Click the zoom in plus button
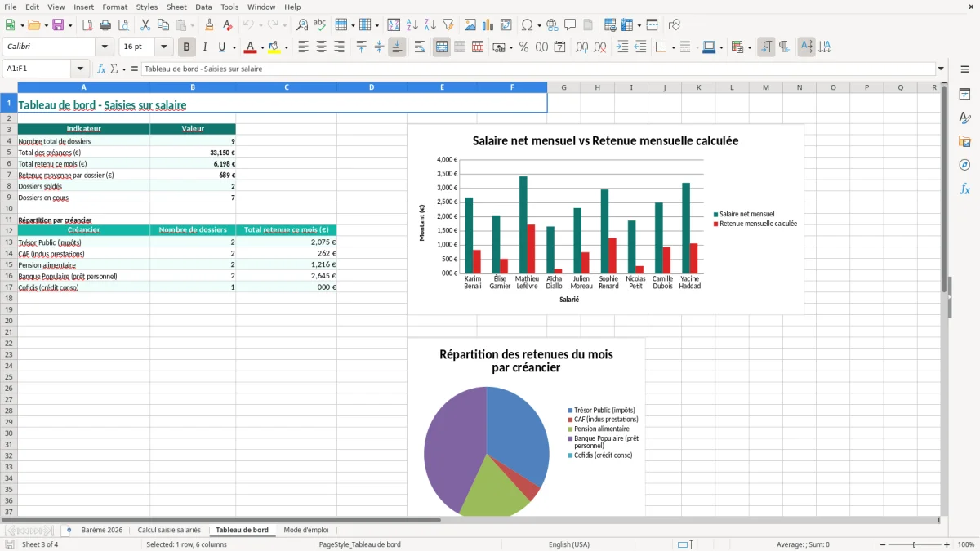The width and height of the screenshot is (980, 551). (947, 544)
